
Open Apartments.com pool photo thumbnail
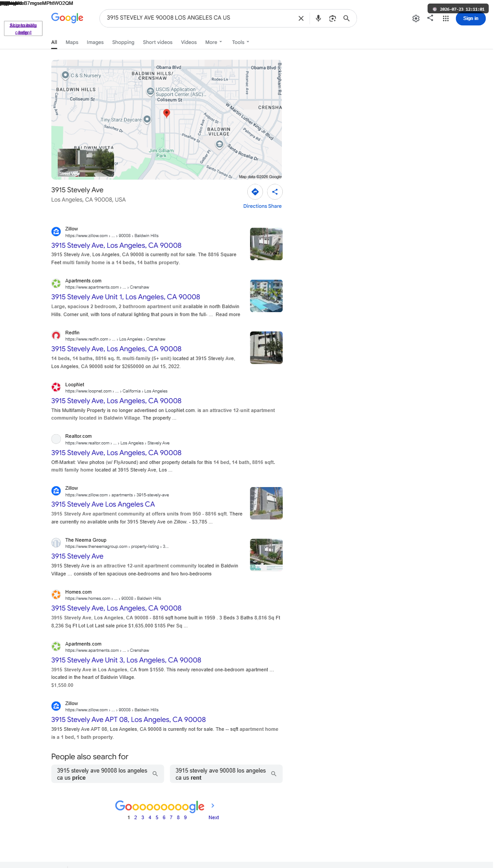[266, 296]
